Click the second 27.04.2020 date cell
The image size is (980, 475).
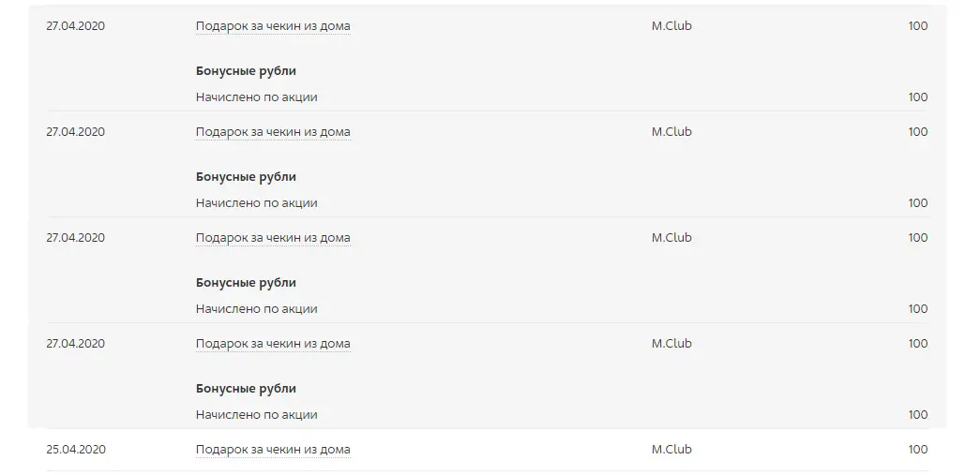[x=76, y=132]
